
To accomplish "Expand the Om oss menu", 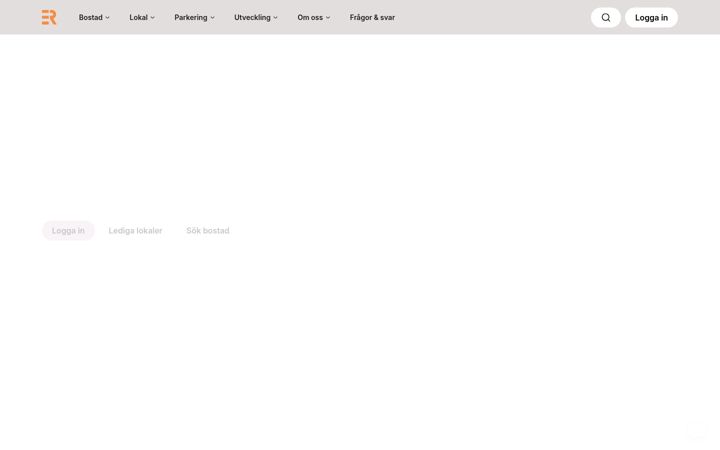I will coord(314,17).
